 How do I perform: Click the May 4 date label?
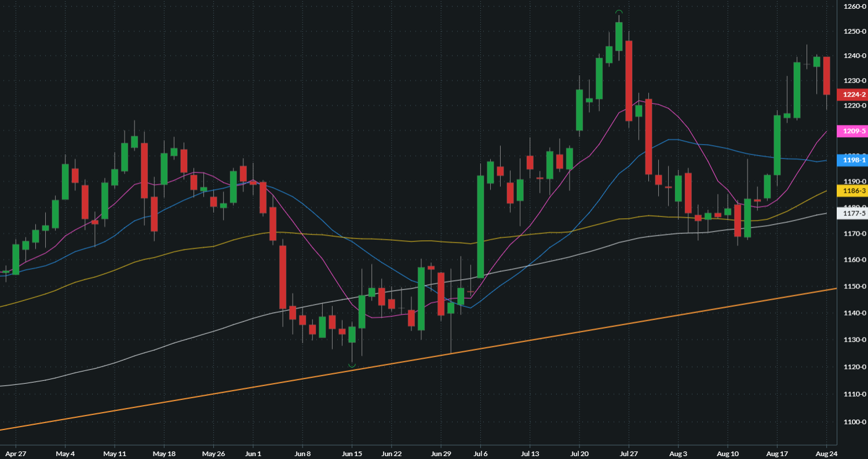pos(65,453)
